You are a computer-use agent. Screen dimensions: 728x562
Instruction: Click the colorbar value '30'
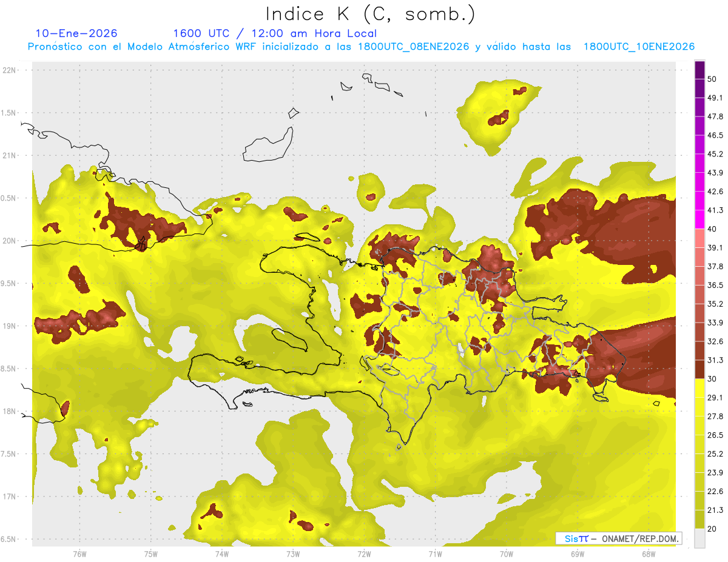click(x=712, y=379)
